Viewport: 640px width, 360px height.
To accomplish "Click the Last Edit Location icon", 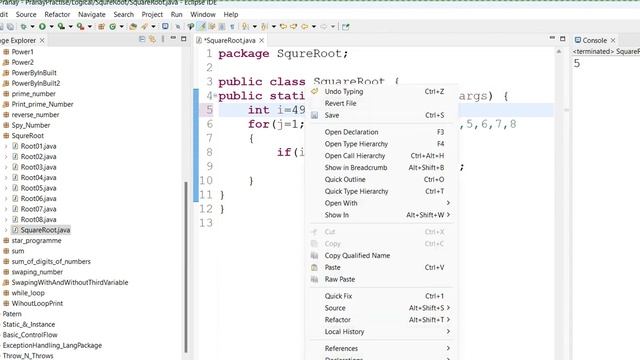I will [283, 27].
